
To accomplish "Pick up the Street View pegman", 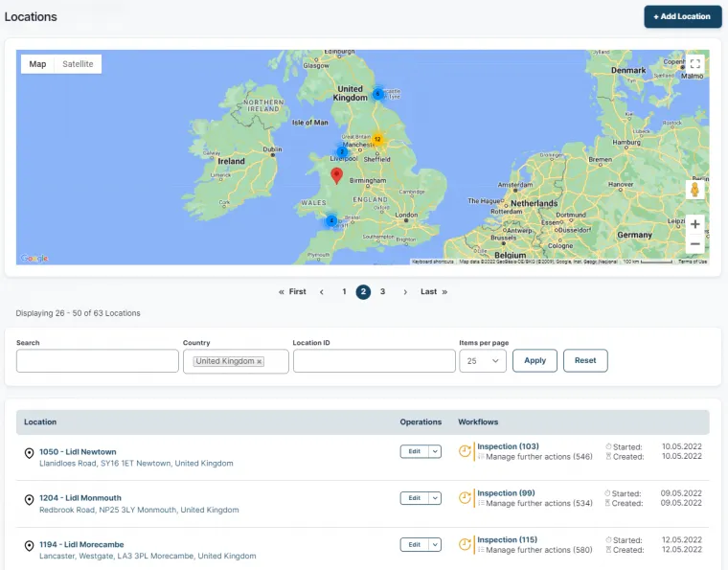I will 694,190.
